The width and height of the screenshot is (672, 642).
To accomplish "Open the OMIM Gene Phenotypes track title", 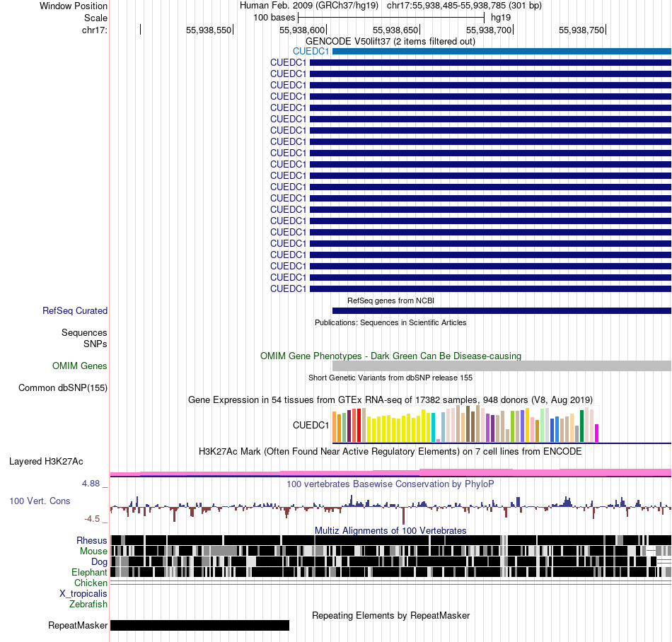I will tap(390, 356).
